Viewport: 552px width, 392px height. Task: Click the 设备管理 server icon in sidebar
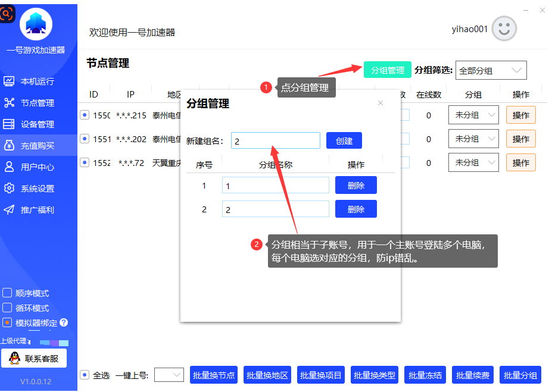pos(9,124)
